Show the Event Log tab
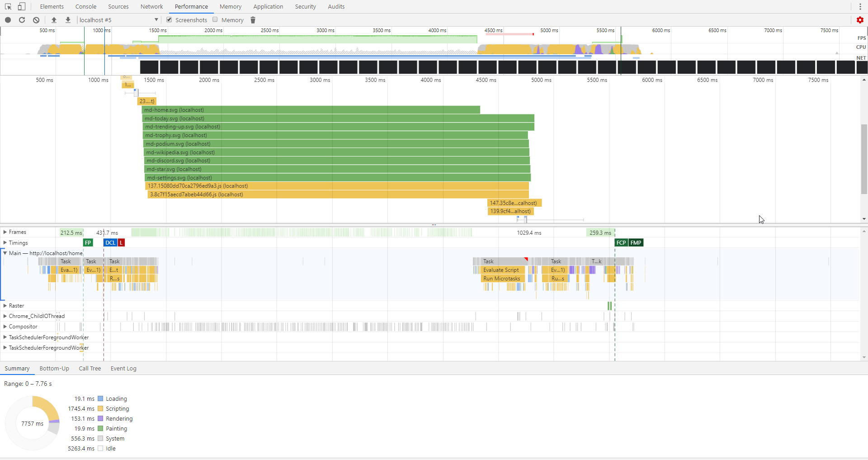 123,369
